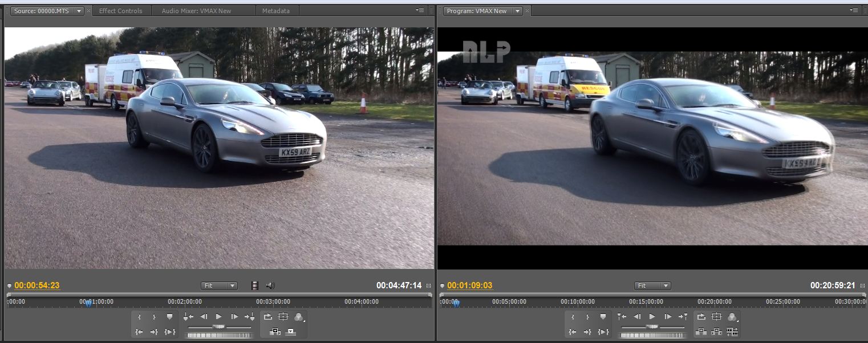Viewport: 868px width, 343px height.
Task: Click Set In Point in Source monitor
Action: pos(139,317)
